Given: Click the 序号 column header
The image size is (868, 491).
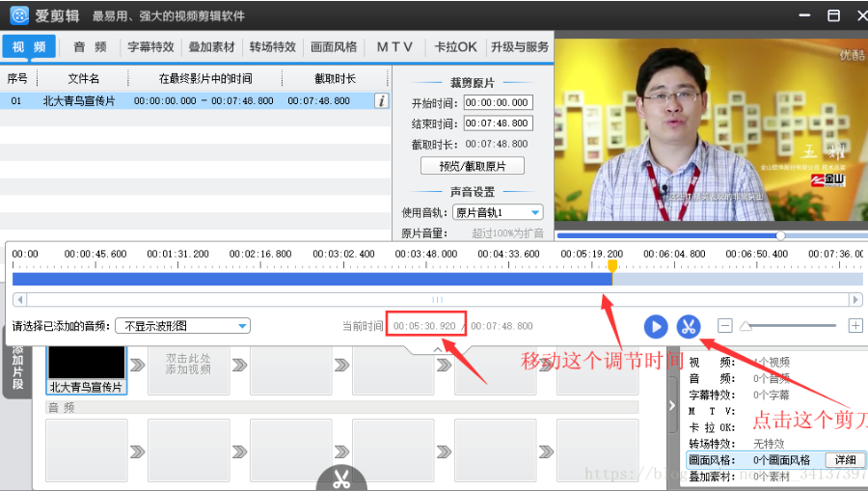Looking at the screenshot, I should [x=17, y=78].
